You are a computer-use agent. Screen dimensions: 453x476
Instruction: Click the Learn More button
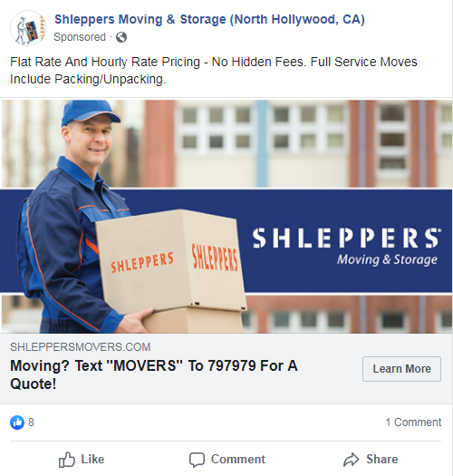[401, 369]
